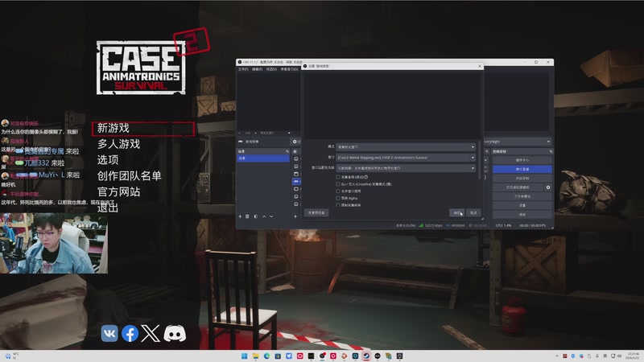The width and height of the screenshot is (644, 362).
Task: Zoom out the OBS preview with the minus icon
Action: (240, 133)
